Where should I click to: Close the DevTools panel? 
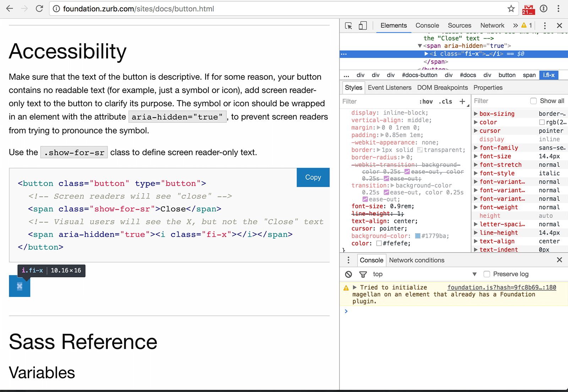(x=559, y=26)
